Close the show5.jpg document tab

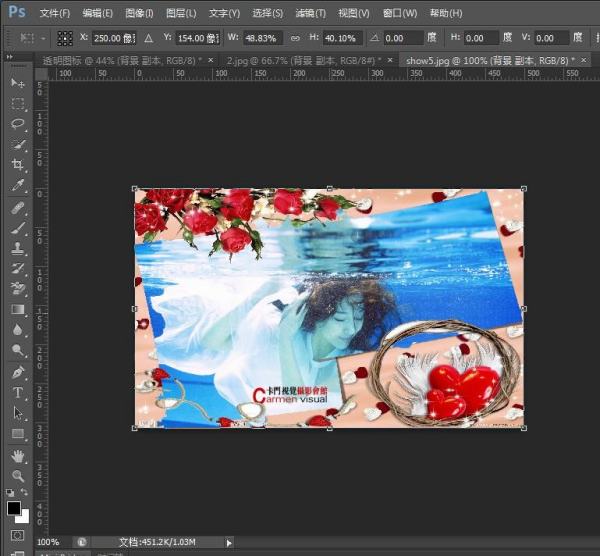click(584, 60)
